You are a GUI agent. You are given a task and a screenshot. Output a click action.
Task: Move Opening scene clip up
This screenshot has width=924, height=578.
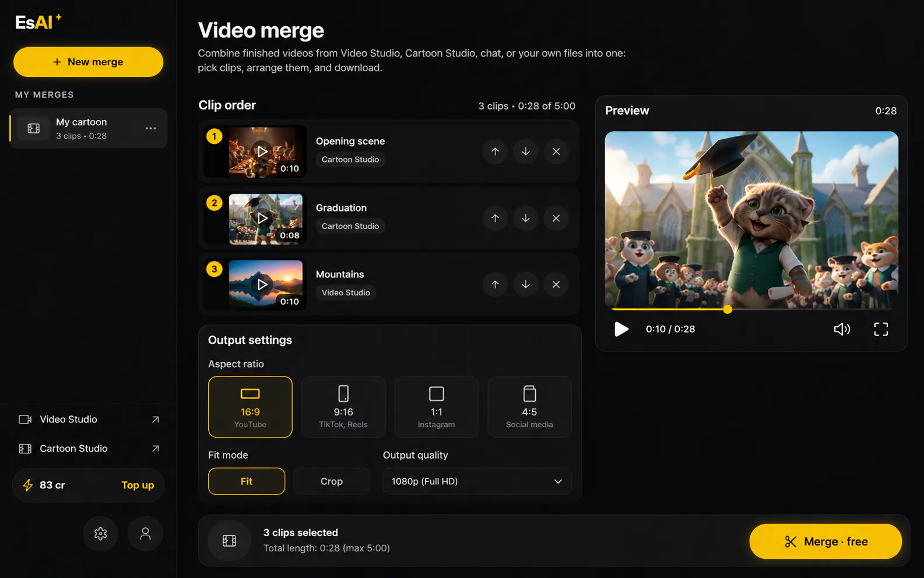click(495, 151)
